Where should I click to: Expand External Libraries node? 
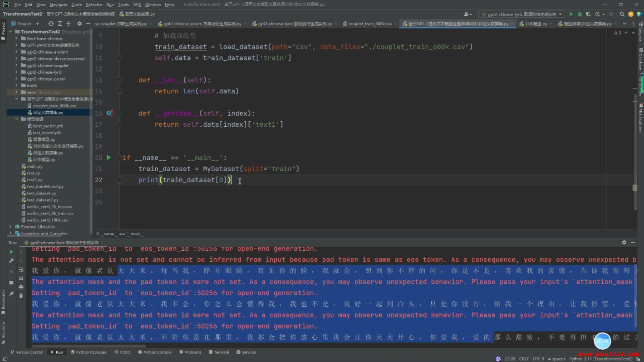10,227
